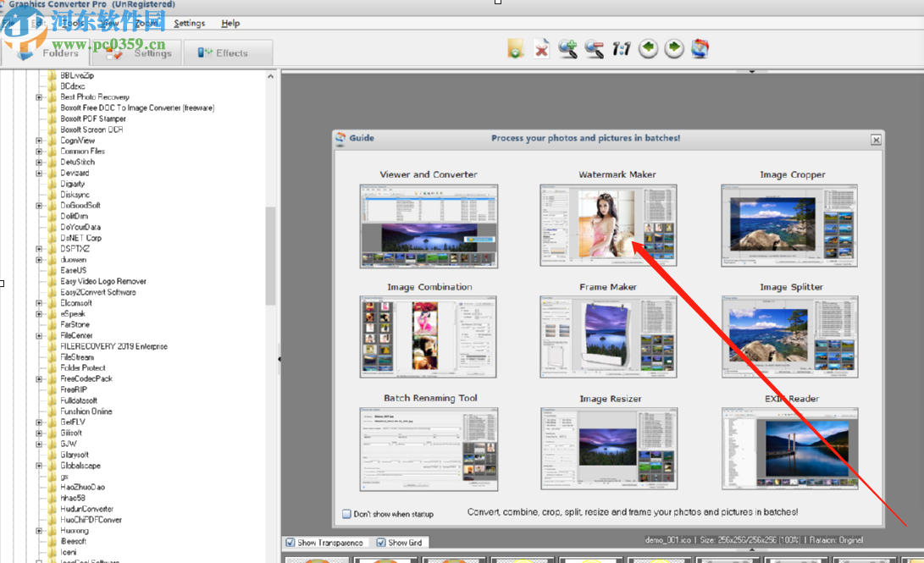924x563 pixels.
Task: Expand the CognView folder node
Action: click(x=39, y=141)
